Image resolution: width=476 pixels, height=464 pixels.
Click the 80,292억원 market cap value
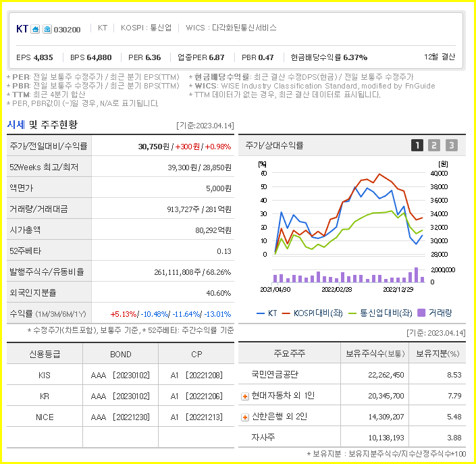point(213,230)
